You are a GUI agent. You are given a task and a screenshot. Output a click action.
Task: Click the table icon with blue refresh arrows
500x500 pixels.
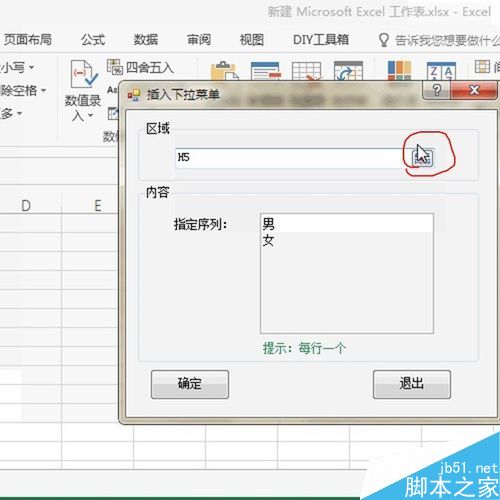coord(348,71)
